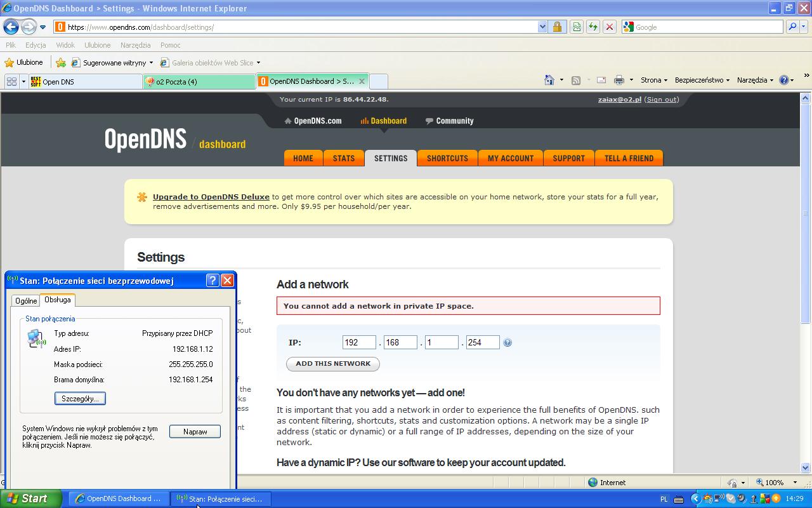The image size is (812, 508).
Task: Refresh the page with green arrows icon
Action: coord(593,27)
